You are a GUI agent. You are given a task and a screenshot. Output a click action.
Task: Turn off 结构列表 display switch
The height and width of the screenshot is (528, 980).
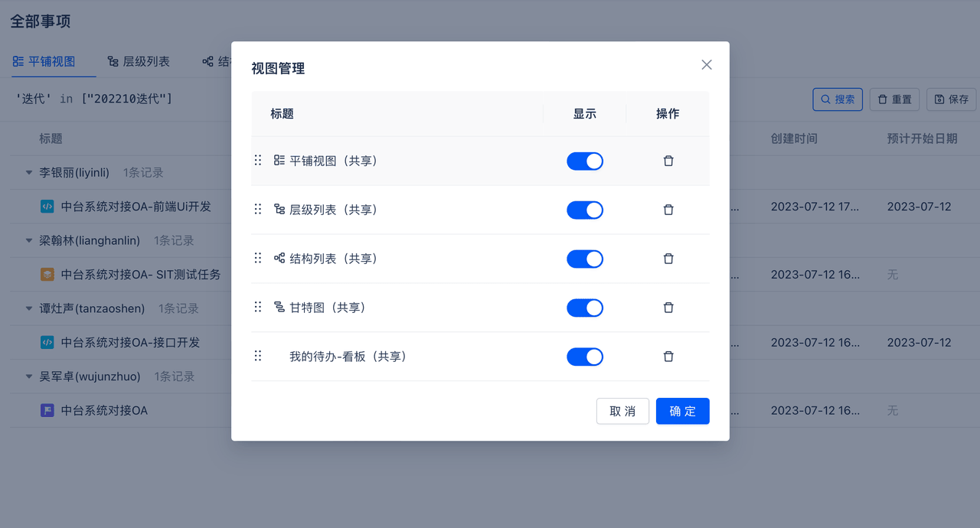click(x=585, y=259)
